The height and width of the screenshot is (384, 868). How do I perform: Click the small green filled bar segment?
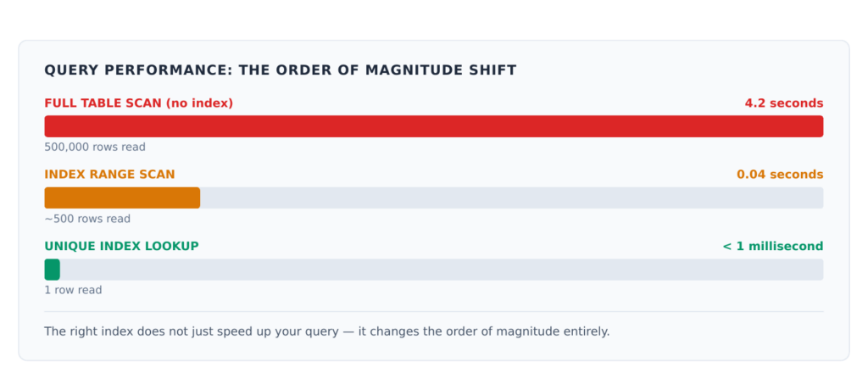coord(52,270)
